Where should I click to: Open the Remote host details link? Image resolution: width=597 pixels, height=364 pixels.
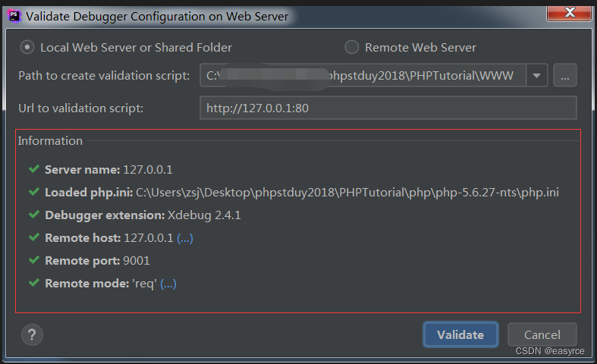click(x=185, y=238)
